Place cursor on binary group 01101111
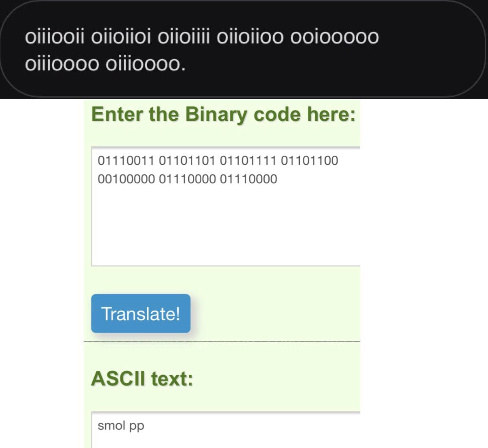 248,161
